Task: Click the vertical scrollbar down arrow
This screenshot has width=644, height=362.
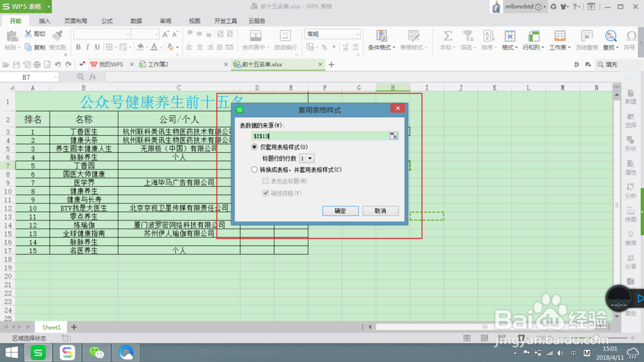Action: point(616,316)
